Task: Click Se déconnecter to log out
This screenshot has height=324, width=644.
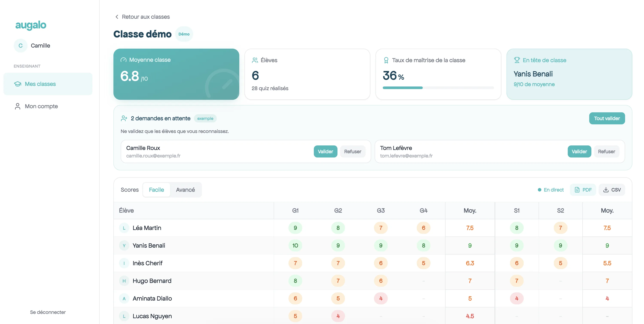Action: pos(48,312)
